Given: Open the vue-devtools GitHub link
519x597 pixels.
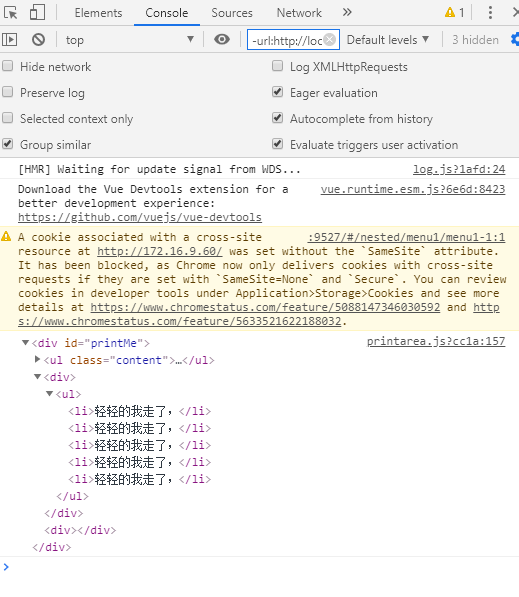Looking at the screenshot, I should 140,217.
